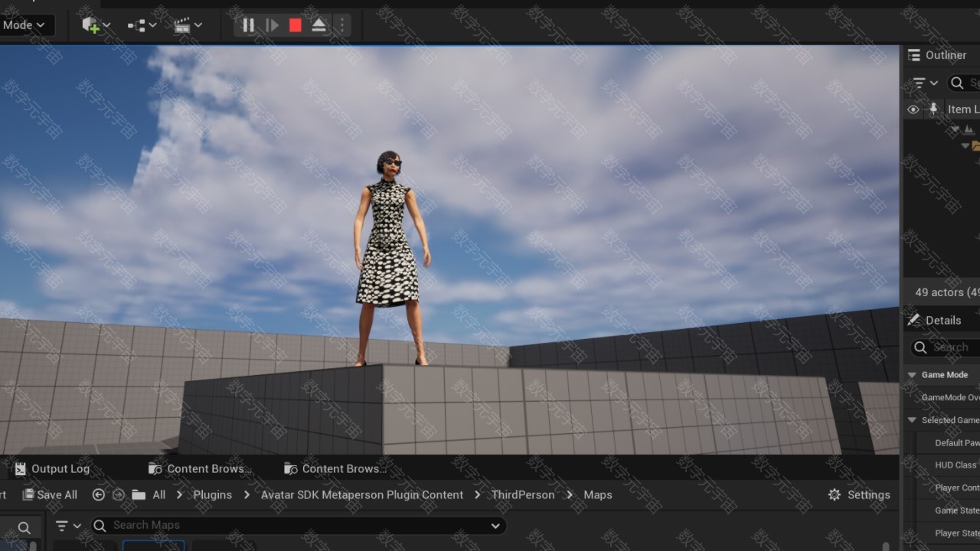Expand chevron after Avatar SDK Metaperson Plugin Content
Viewport: 980px width, 551px height.
478,495
